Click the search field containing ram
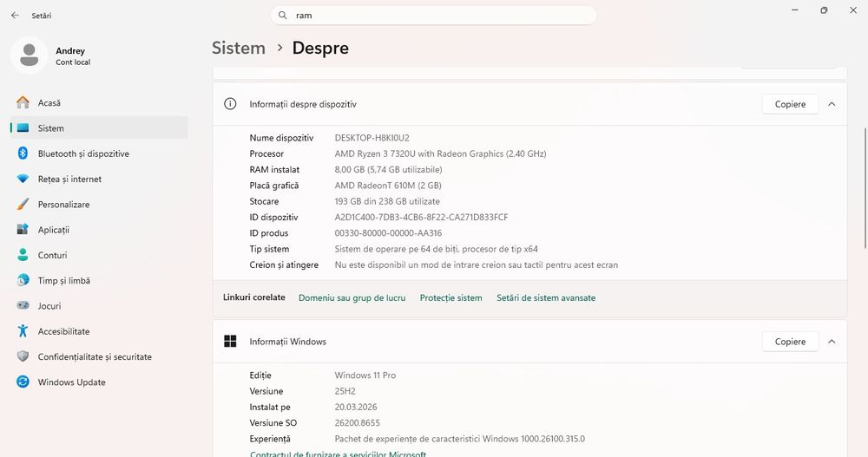This screenshot has height=457, width=868. (x=433, y=16)
